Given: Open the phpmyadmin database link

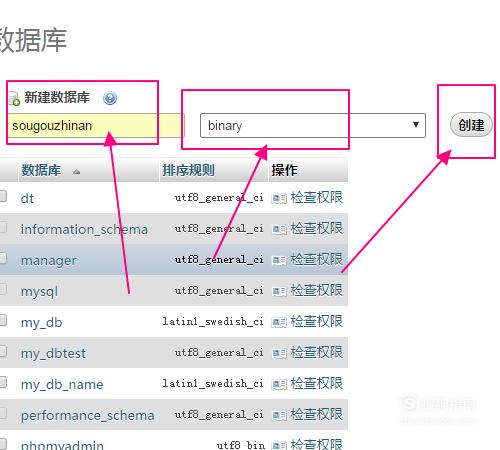Looking at the screenshot, I should pos(62,445).
